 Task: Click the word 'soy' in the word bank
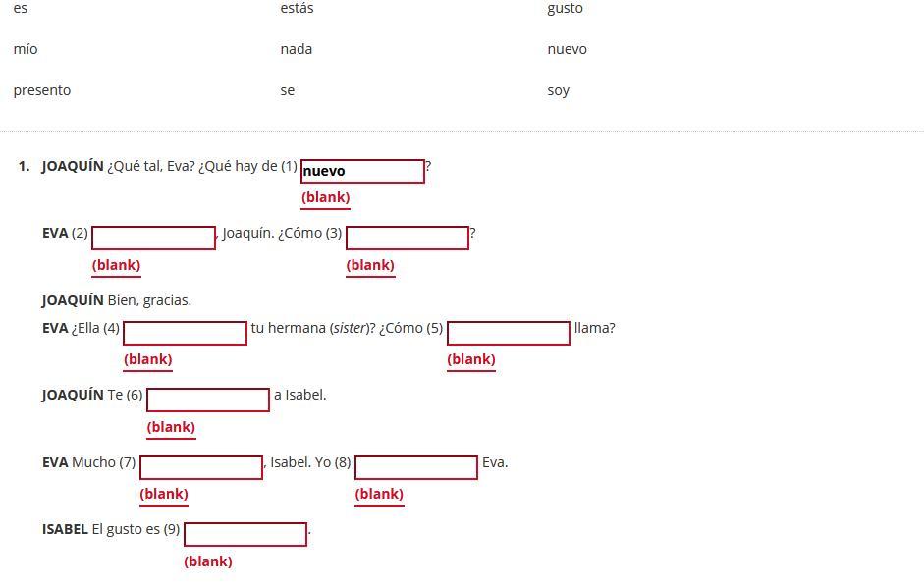(558, 90)
